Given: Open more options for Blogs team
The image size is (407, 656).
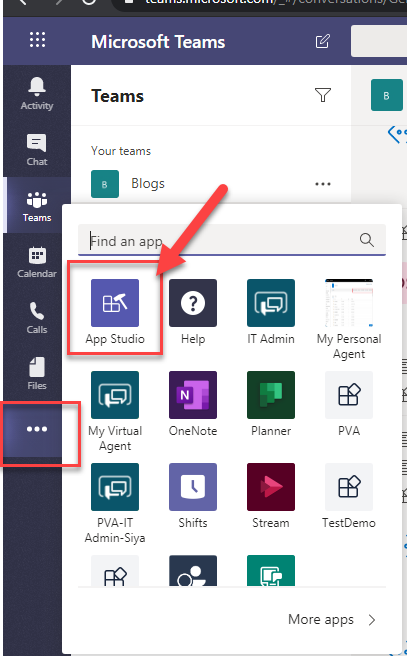Looking at the screenshot, I should (323, 184).
